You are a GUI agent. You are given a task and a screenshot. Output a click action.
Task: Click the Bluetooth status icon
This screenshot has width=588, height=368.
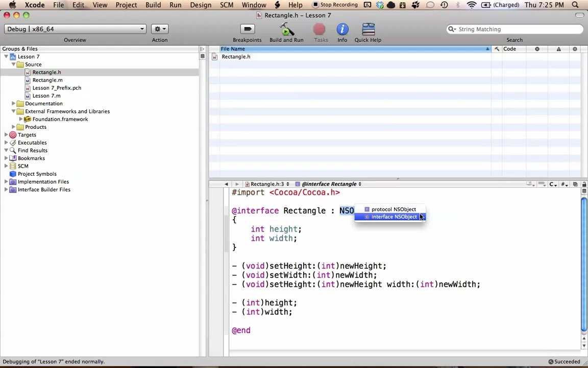pos(457,5)
